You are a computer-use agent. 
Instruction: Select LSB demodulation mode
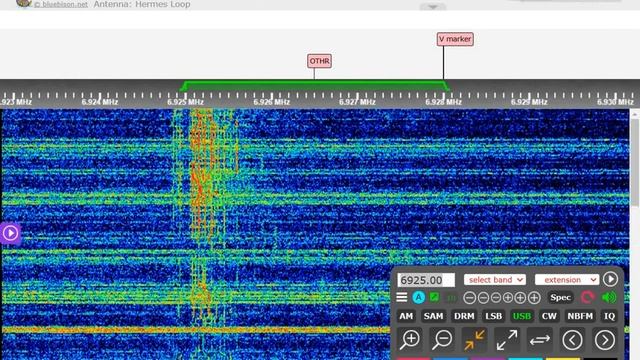pos(493,316)
